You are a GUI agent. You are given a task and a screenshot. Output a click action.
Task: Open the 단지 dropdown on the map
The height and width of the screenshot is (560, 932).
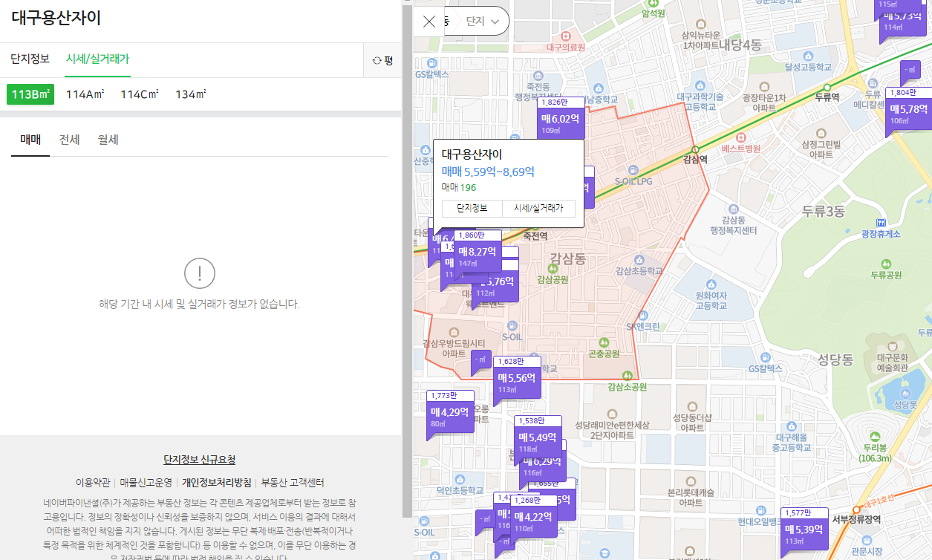coord(483,22)
